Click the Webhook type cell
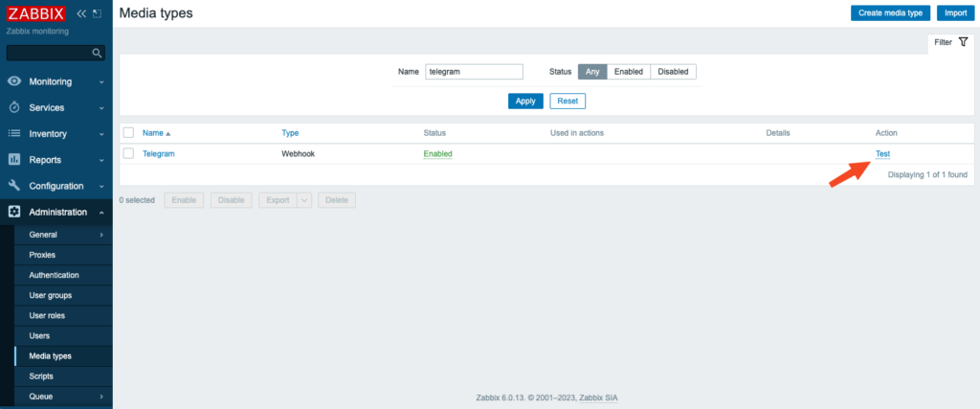This screenshot has height=409, width=980. 299,154
